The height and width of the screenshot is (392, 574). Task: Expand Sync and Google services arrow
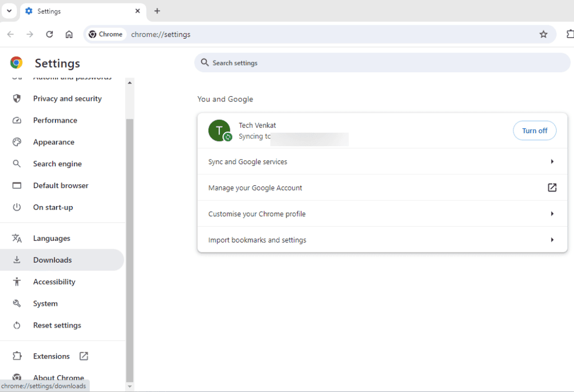(x=552, y=162)
